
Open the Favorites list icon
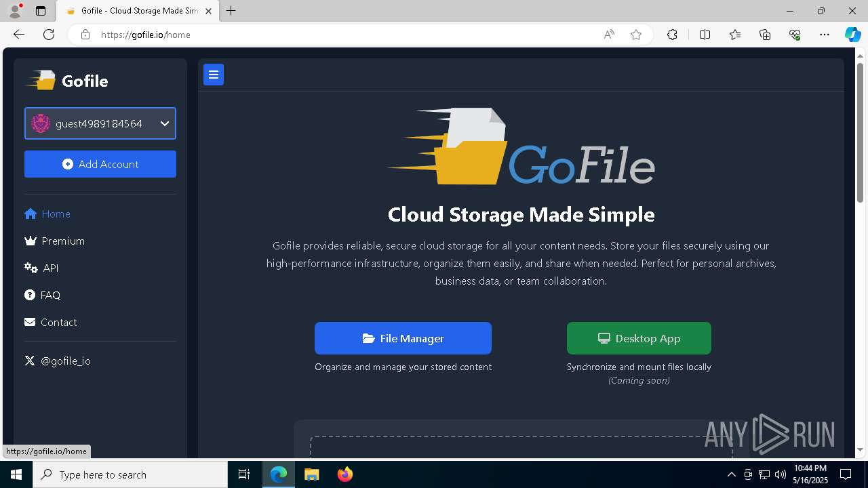[735, 35]
